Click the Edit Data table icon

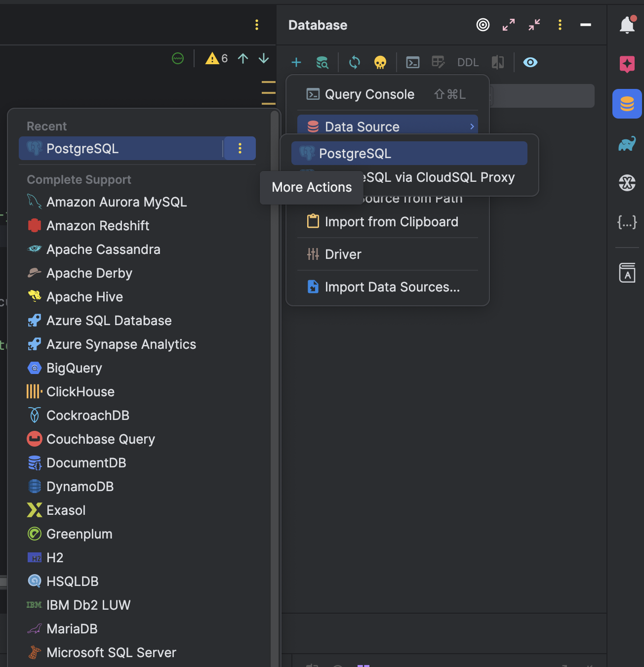(439, 62)
